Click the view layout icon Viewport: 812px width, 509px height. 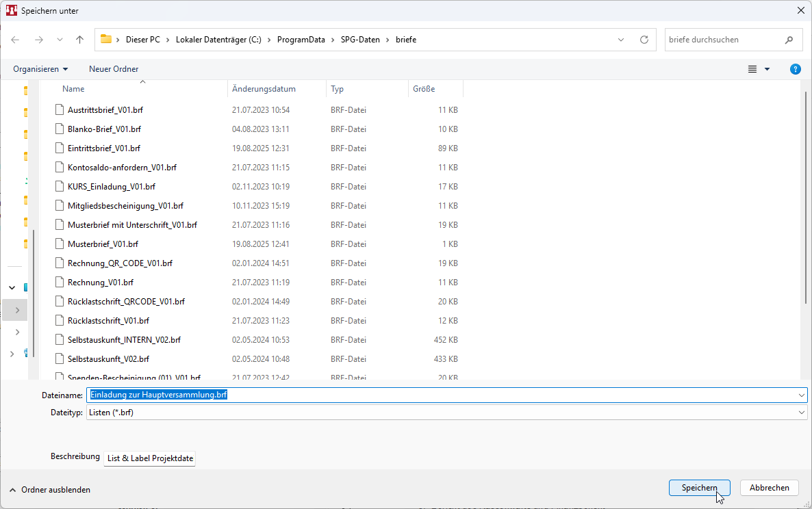coord(752,69)
